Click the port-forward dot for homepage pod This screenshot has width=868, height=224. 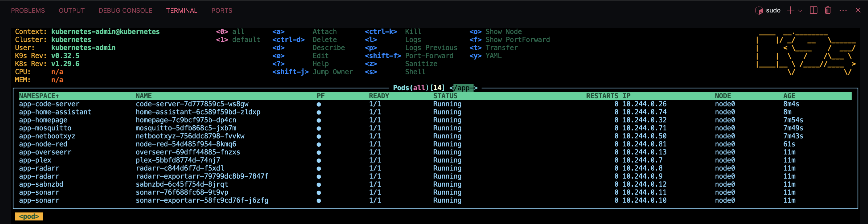click(318, 120)
